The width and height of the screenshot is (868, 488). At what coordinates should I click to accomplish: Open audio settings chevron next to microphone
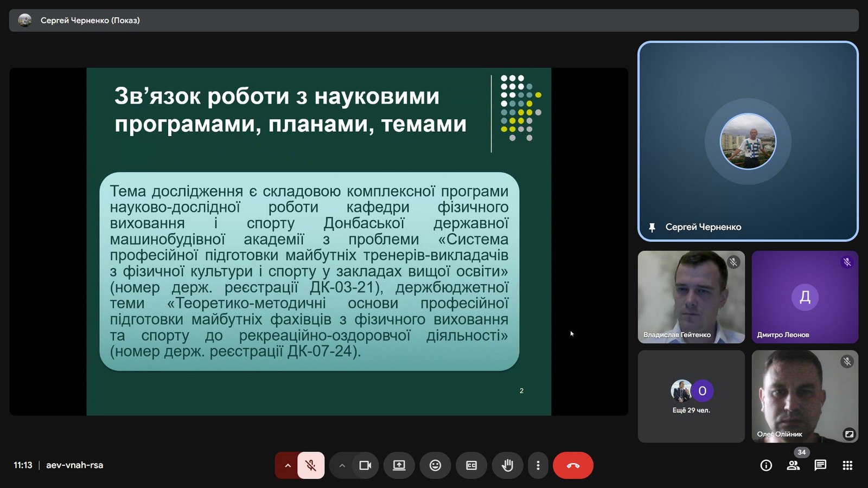288,465
